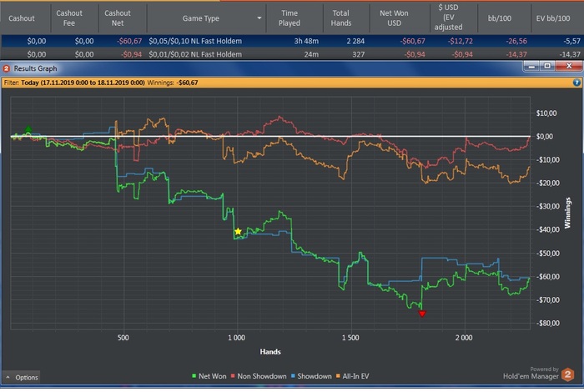584x392 pixels.
Task: Click the 1 000 hands x-axis tick
Action: (x=236, y=338)
